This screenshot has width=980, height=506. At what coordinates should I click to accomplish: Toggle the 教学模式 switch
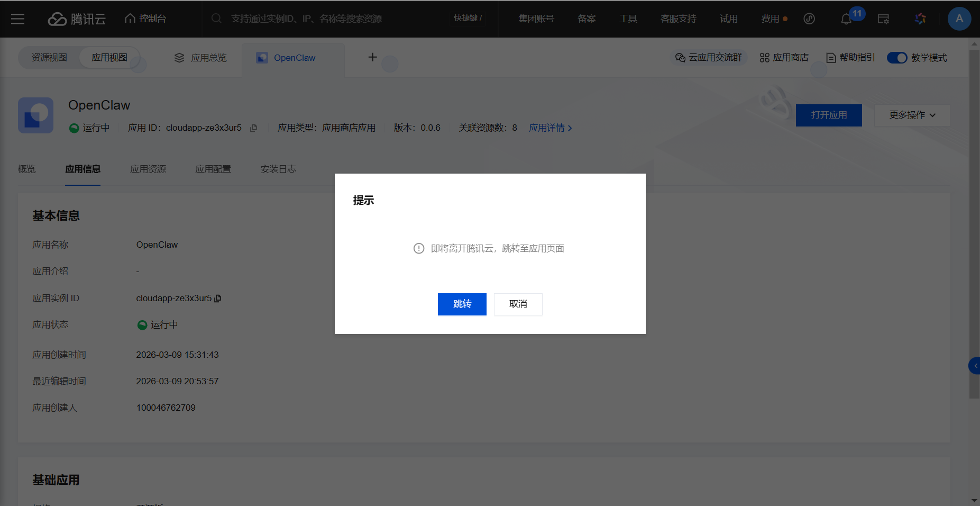[x=897, y=58]
